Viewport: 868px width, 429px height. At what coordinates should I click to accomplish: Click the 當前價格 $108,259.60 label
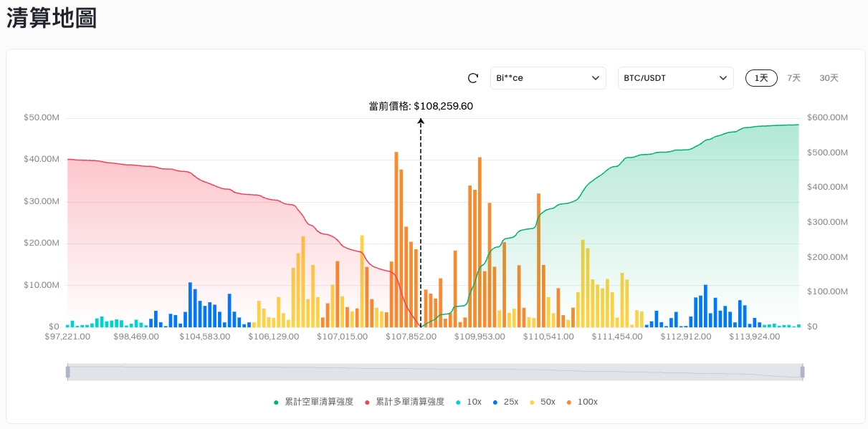pos(421,106)
